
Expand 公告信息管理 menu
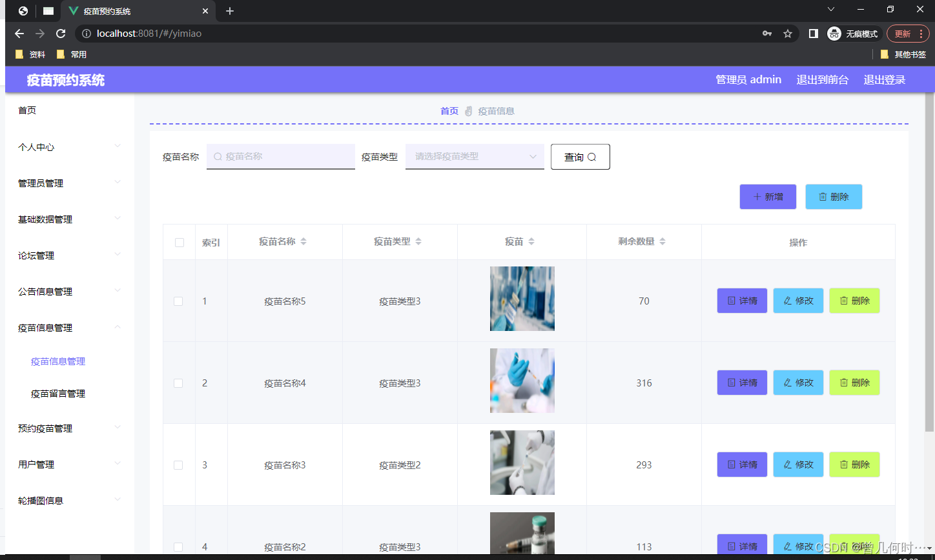click(x=70, y=292)
